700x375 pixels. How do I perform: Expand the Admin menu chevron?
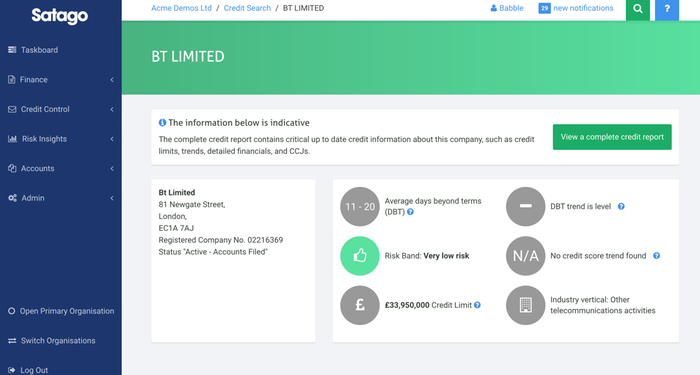[x=112, y=198]
